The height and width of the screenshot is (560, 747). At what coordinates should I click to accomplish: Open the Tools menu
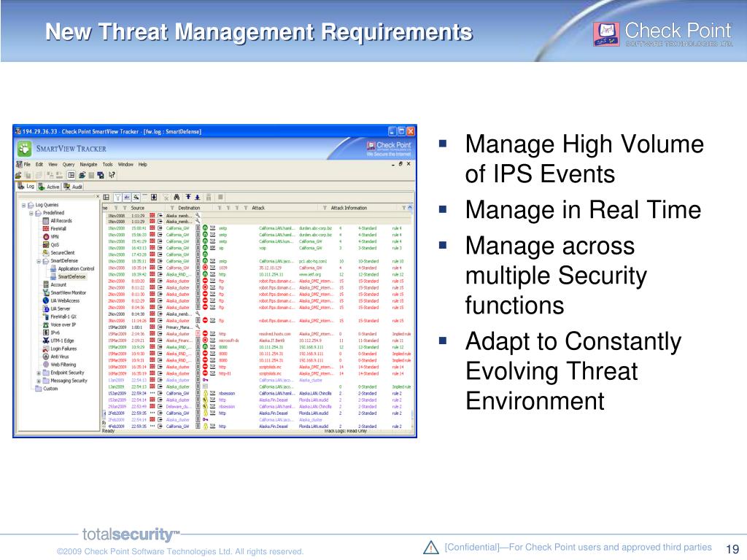tap(108, 164)
